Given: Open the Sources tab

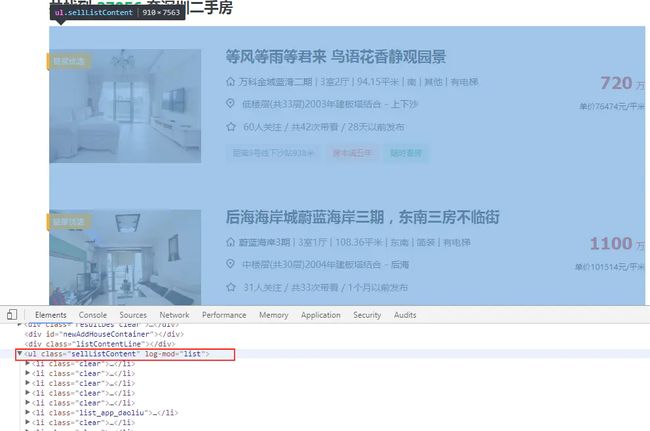Looking at the screenshot, I should tap(133, 315).
